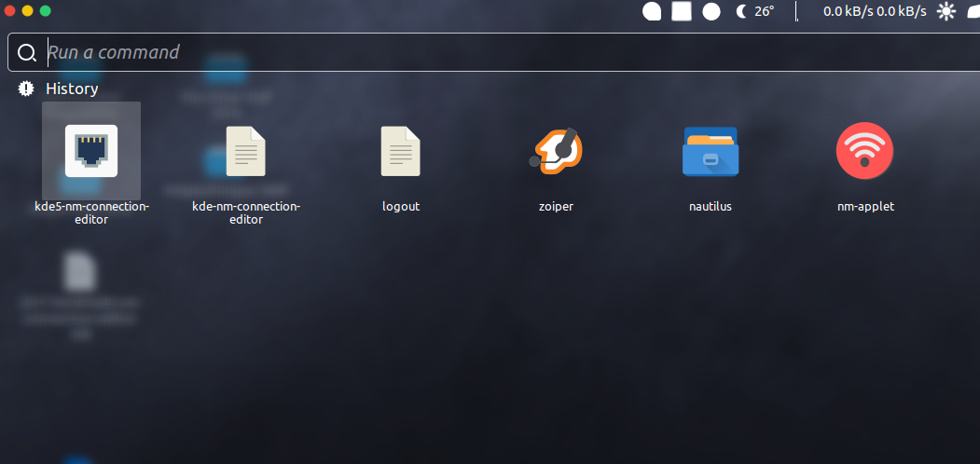Select the logout history entry icon

pos(401,151)
